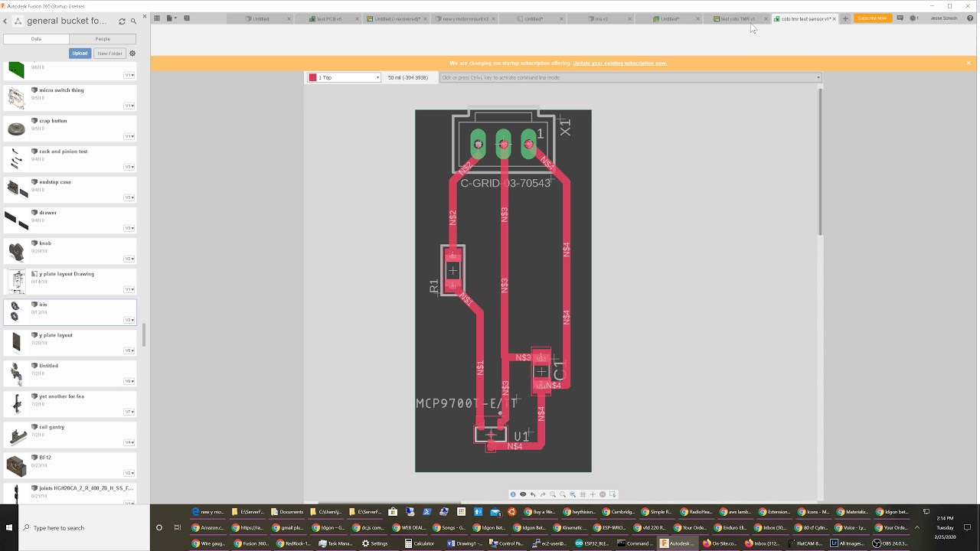This screenshot has height=551, width=980.
Task: Click zoom in on the bottom toolbar
Action: [x=553, y=494]
